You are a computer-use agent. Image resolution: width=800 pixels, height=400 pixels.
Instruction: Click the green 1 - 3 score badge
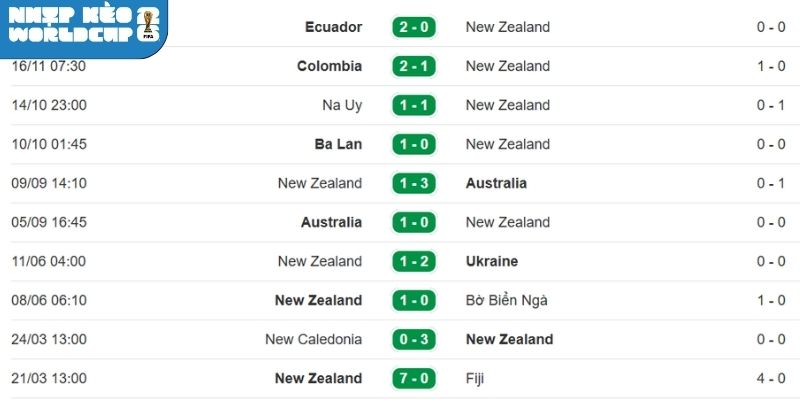tap(413, 184)
